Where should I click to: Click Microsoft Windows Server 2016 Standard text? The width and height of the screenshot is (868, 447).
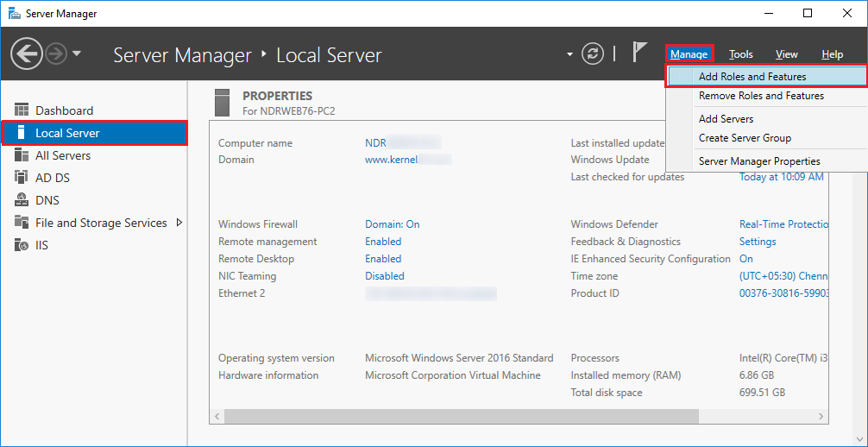(459, 358)
